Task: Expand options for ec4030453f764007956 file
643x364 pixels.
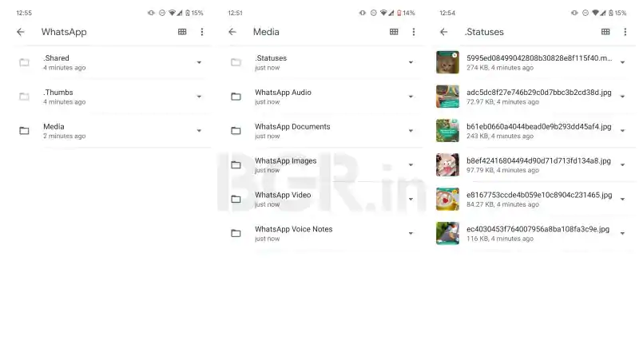Action: coord(622,233)
